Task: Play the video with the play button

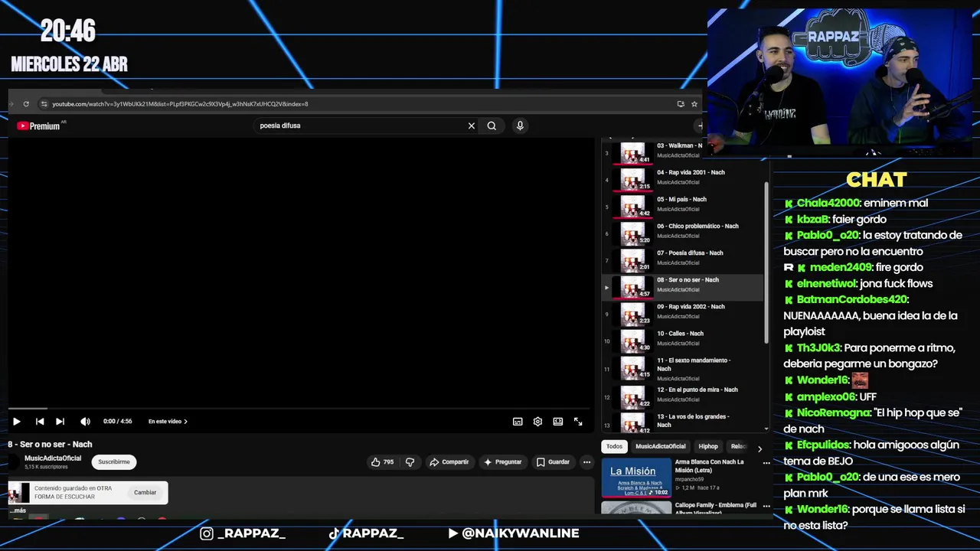Action: (16, 422)
